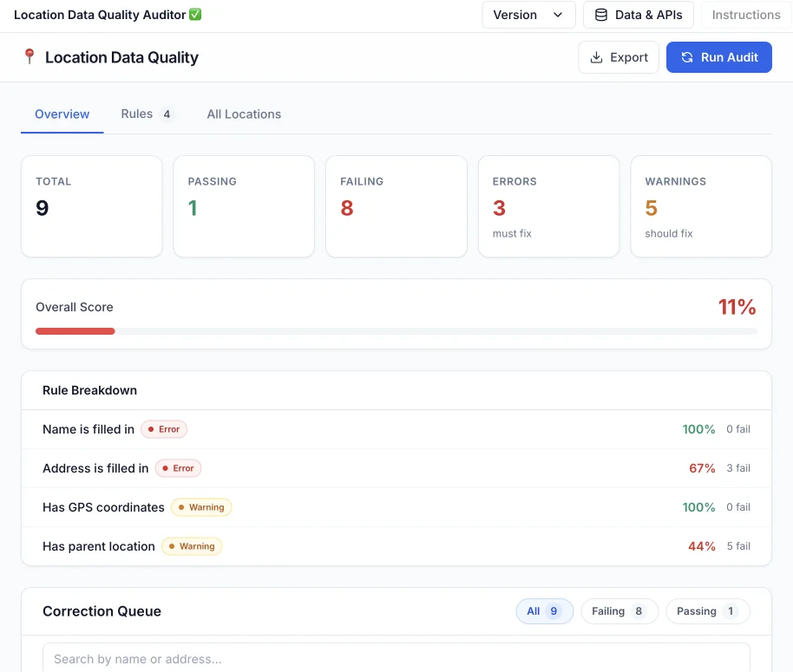Click the Run Audit button
This screenshot has width=793, height=672.
tap(718, 57)
